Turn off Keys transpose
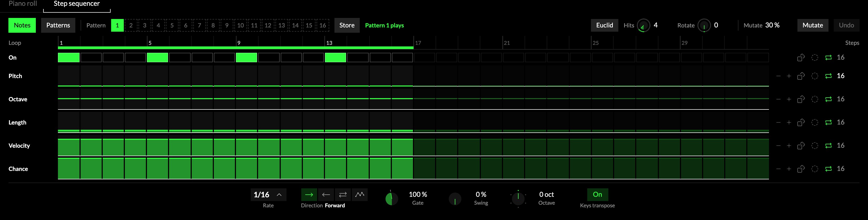This screenshot has height=220, width=868. pos(598,195)
